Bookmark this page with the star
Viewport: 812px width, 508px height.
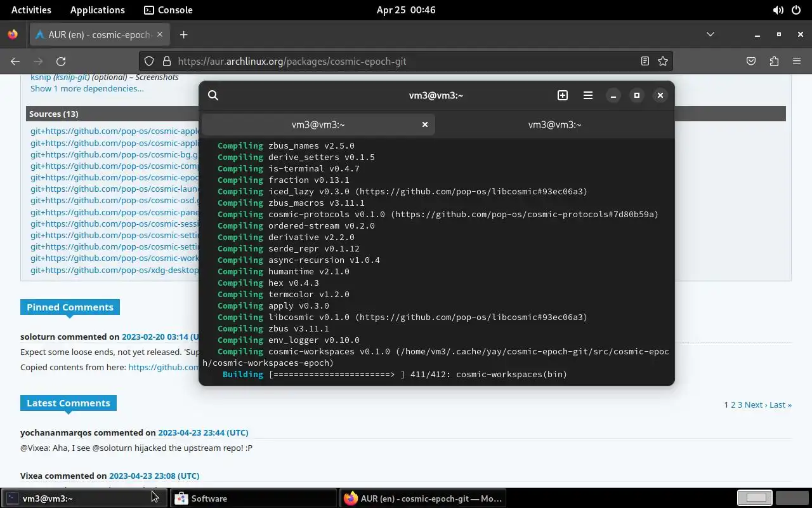(663, 61)
